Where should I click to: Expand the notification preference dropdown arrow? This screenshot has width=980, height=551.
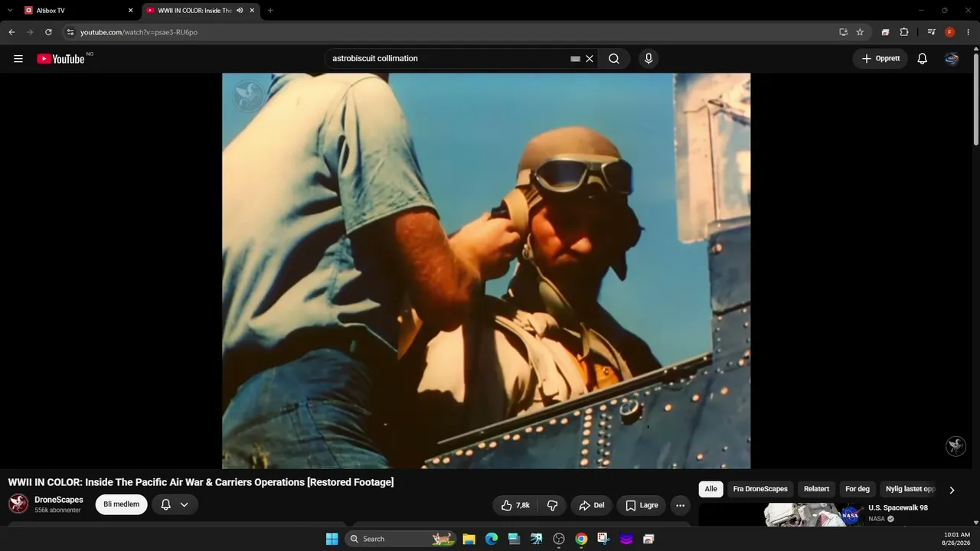click(185, 504)
